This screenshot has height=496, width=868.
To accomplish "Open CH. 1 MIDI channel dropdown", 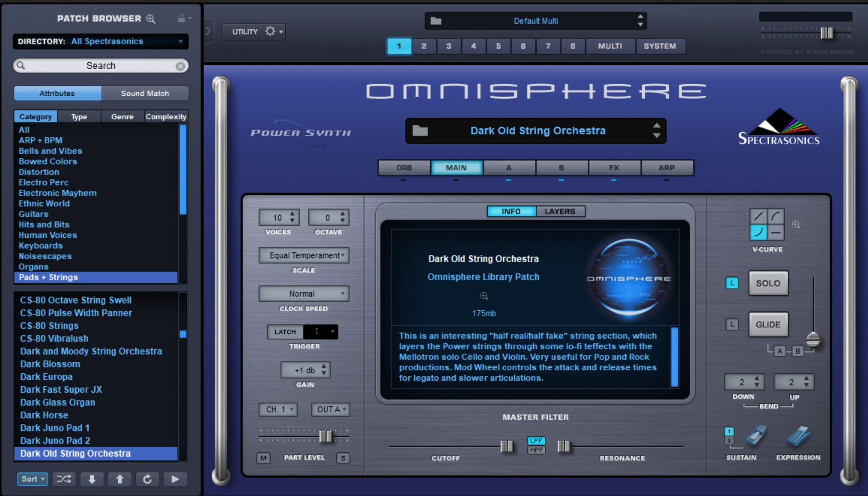I will click(278, 409).
